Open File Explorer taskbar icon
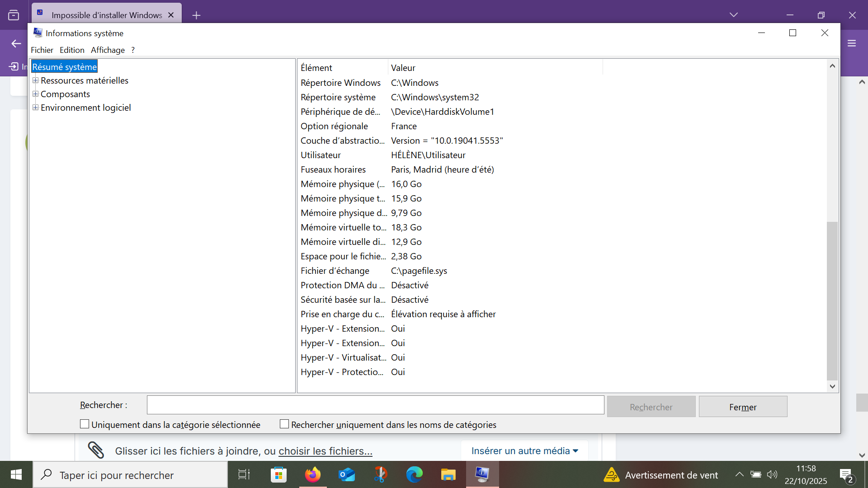 pyautogui.click(x=448, y=474)
